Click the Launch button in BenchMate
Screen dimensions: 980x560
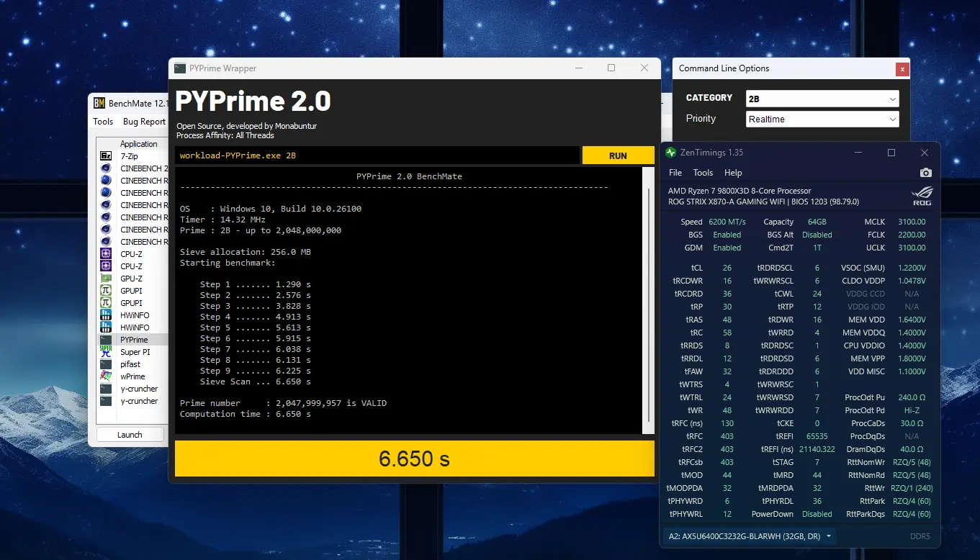[130, 435]
